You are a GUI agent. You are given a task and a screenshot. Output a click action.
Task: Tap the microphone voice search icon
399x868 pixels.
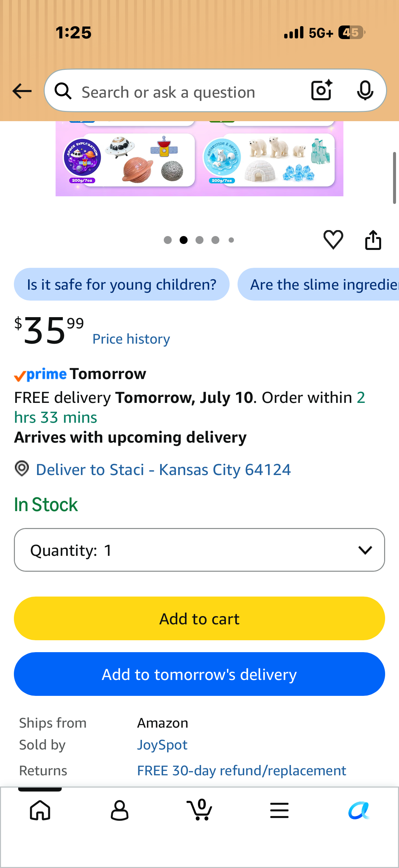tap(365, 91)
